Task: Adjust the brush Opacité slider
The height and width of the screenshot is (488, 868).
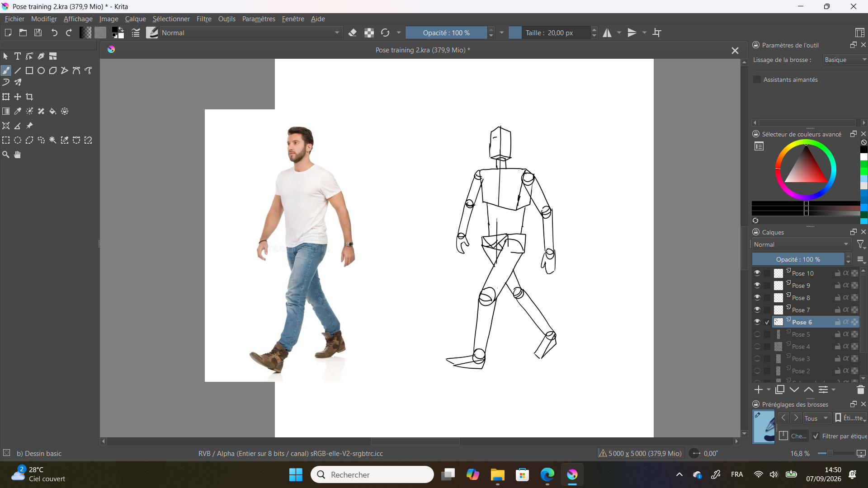Action: click(446, 33)
